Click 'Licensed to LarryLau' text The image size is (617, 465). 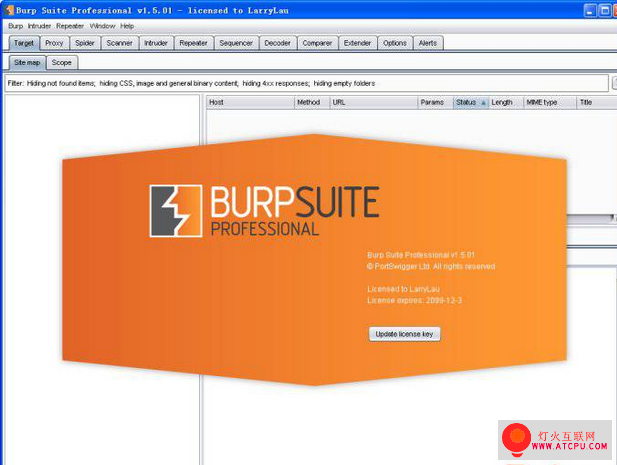403,289
